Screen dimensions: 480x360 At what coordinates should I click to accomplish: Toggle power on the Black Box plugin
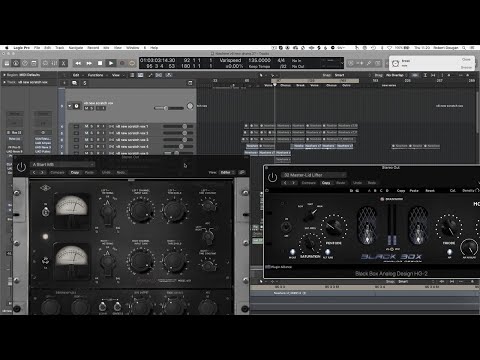click(x=272, y=177)
